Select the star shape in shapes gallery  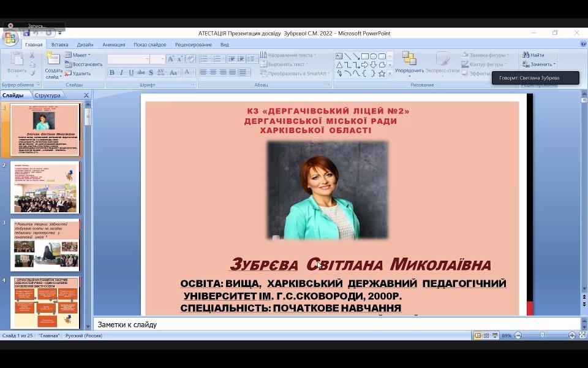[382, 74]
